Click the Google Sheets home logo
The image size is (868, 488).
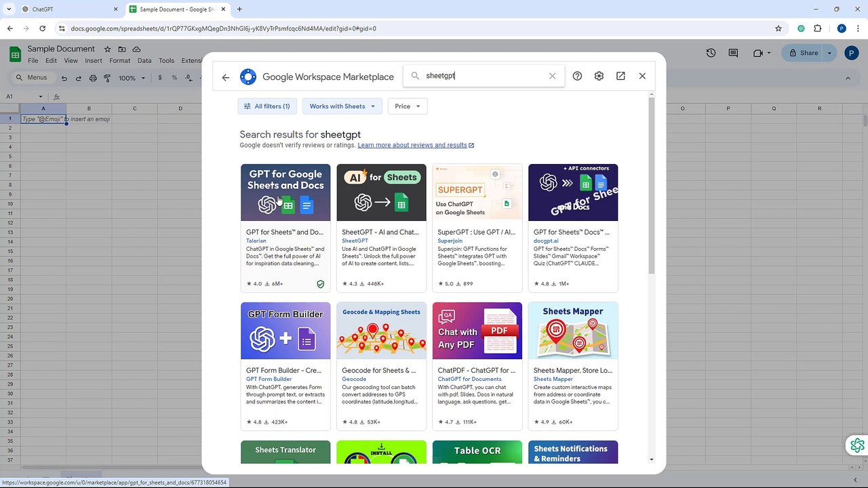[x=15, y=54]
